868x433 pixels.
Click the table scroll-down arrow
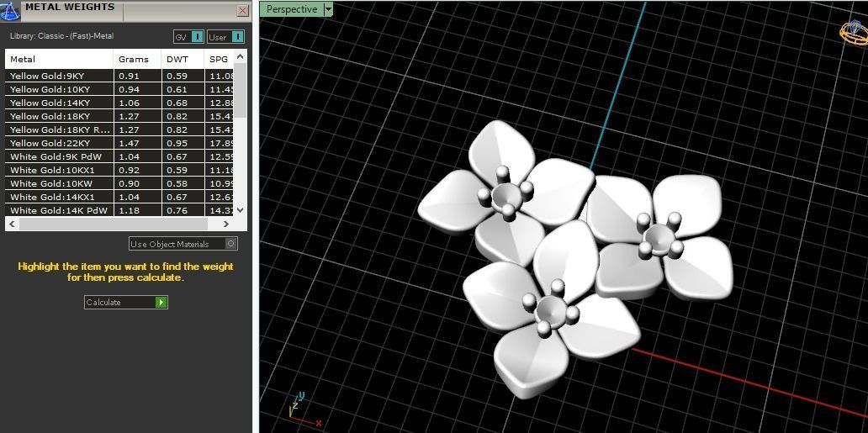tap(240, 210)
